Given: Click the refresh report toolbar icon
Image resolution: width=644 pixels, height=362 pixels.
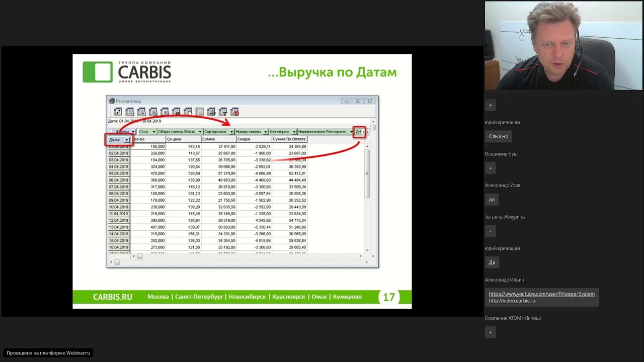Looking at the screenshot, I should [x=118, y=112].
